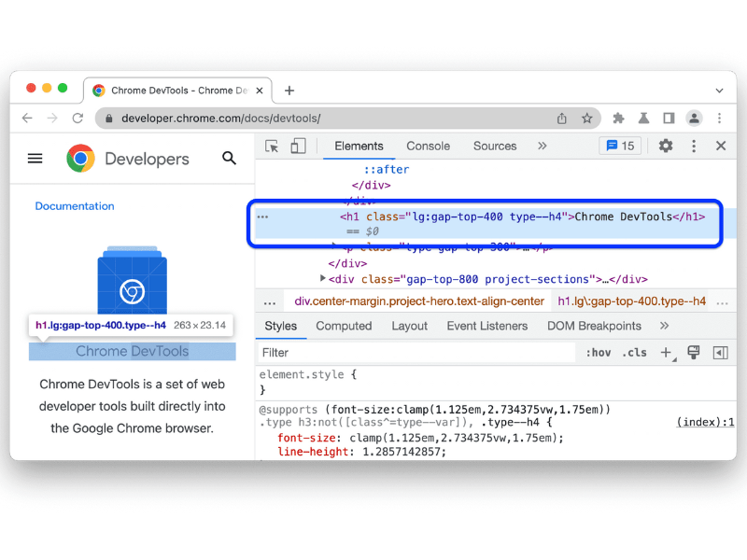Expand the gap-top-800 project-sections div node
Screen dimensions: 747x560
322,278
